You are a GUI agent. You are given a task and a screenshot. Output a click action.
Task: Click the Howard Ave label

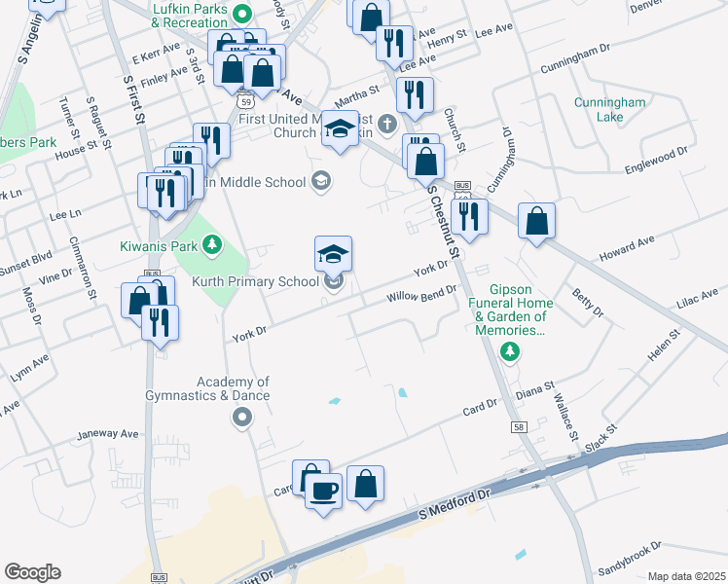pyautogui.click(x=627, y=248)
